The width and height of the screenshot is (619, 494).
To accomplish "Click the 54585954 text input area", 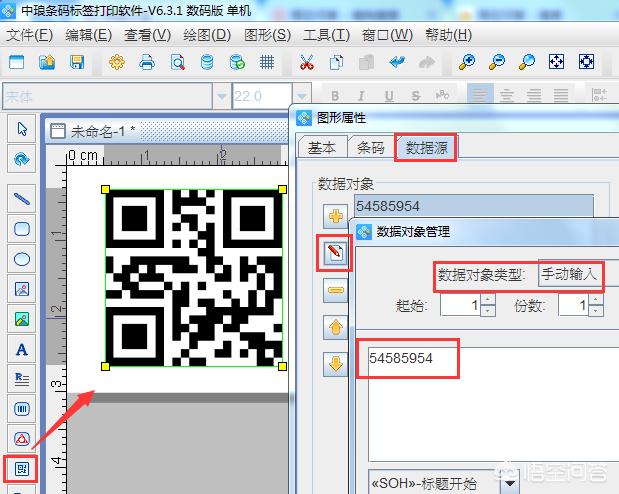I will pos(493,404).
